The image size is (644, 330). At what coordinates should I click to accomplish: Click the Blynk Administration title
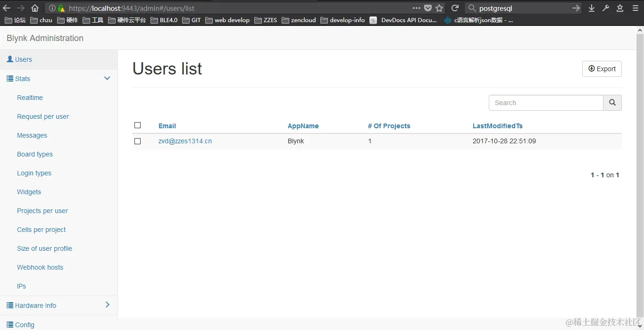point(45,38)
